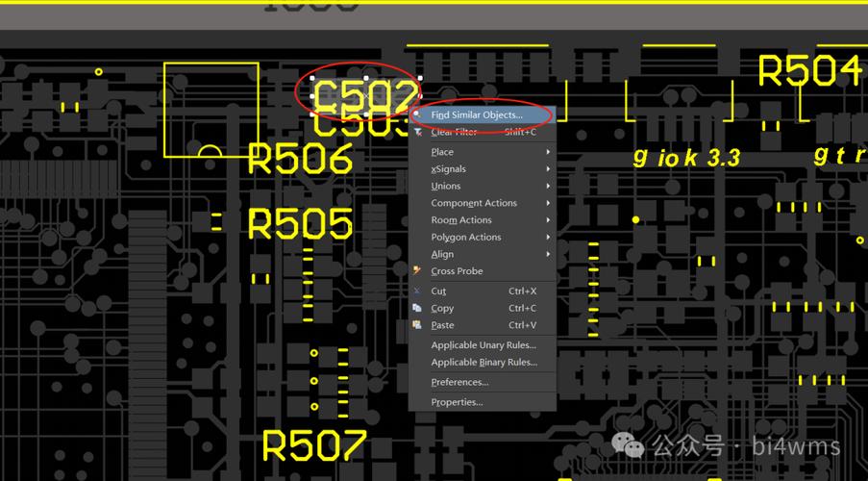This screenshot has height=481, width=868.
Task: Open Properties from context menu
Action: click(x=483, y=402)
